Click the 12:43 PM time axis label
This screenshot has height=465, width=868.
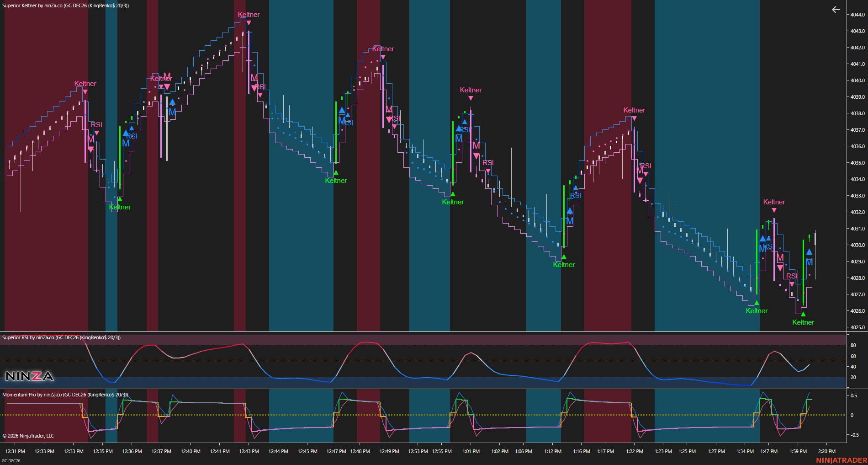tap(249, 451)
